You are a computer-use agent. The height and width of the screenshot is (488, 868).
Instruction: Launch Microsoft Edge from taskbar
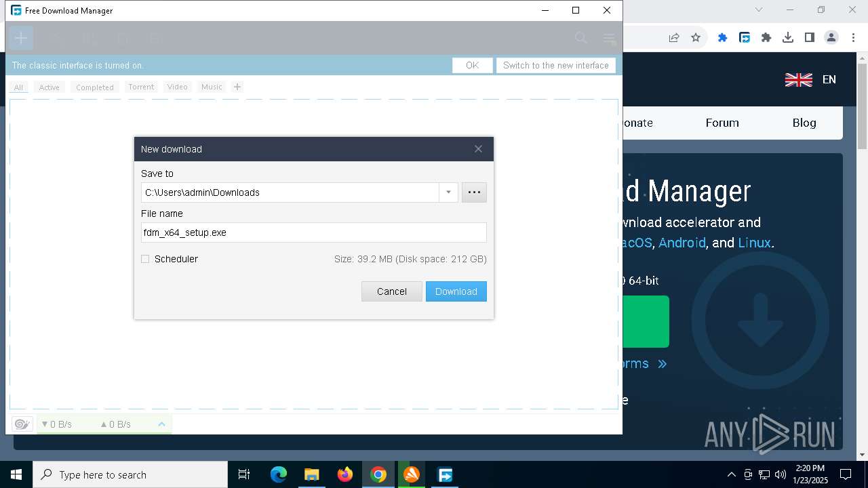[x=279, y=474]
